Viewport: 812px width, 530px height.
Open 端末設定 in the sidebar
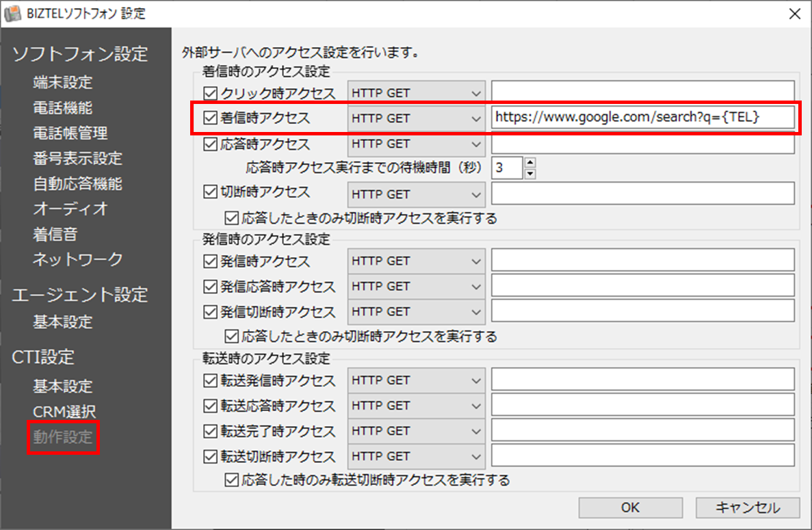pos(62,83)
